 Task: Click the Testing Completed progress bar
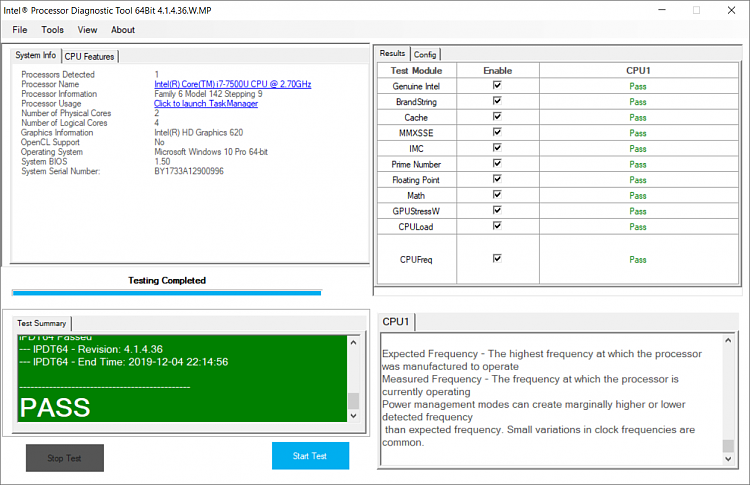coord(167,293)
